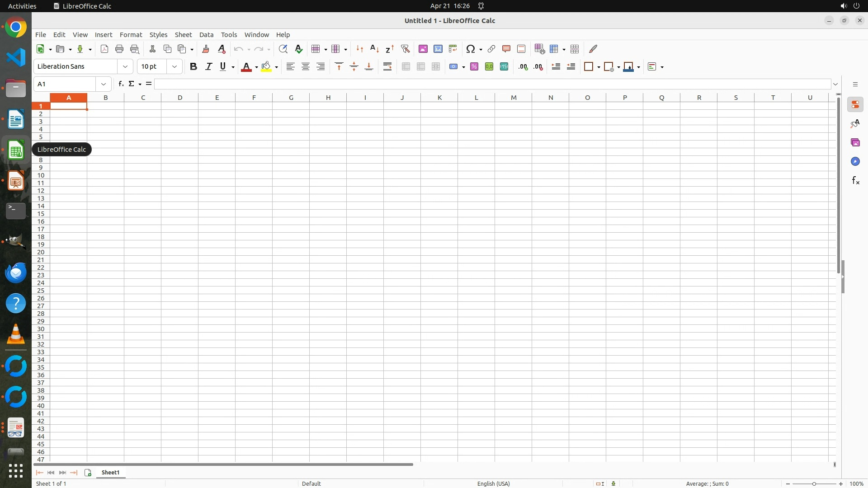
Task: Click the Insert Image icon
Action: 423,49
